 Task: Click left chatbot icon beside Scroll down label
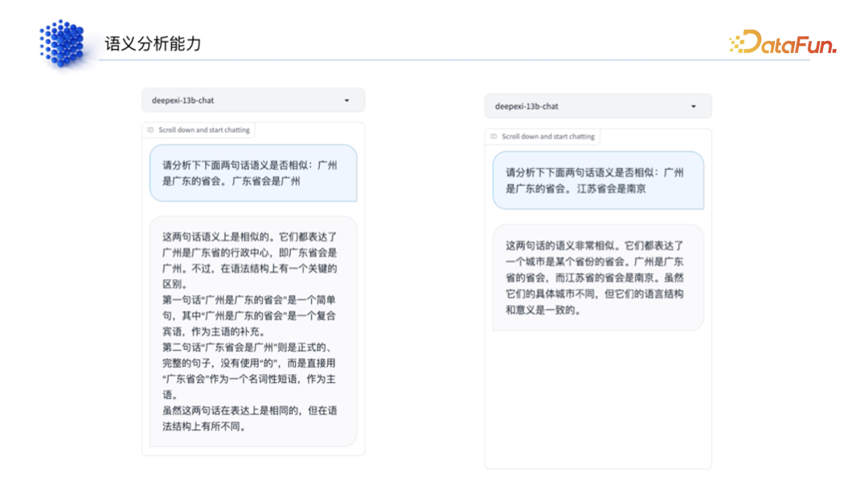pyautogui.click(x=150, y=130)
